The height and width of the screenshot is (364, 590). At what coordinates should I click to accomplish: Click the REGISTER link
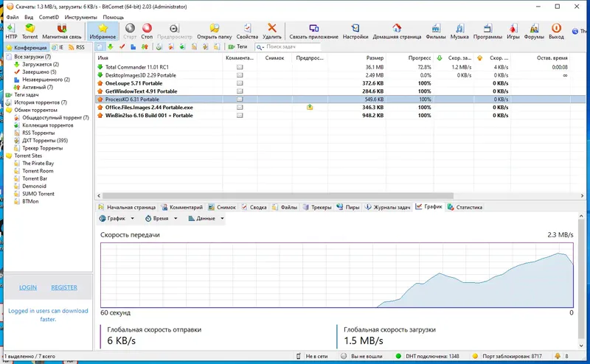pyautogui.click(x=64, y=287)
